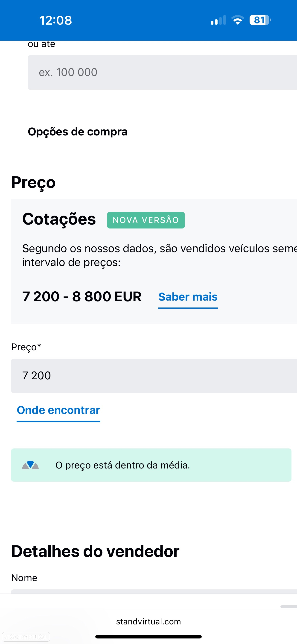This screenshot has height=644, width=297.
Task: Expand the Opções de compra section
Action: 154,132
